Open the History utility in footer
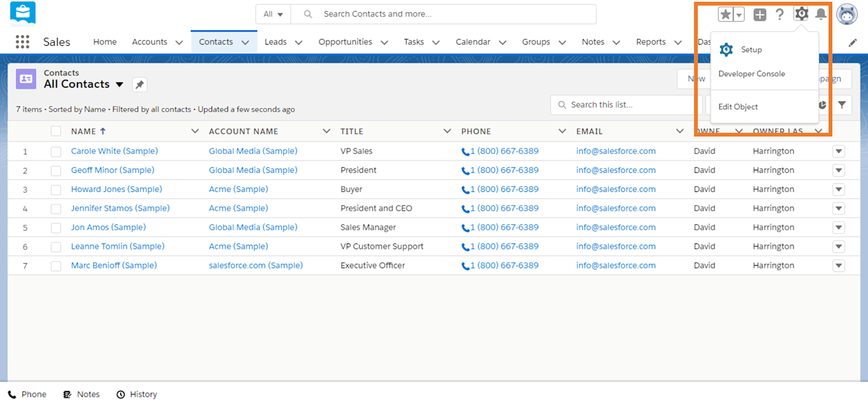The height and width of the screenshot is (402, 868). [136, 395]
